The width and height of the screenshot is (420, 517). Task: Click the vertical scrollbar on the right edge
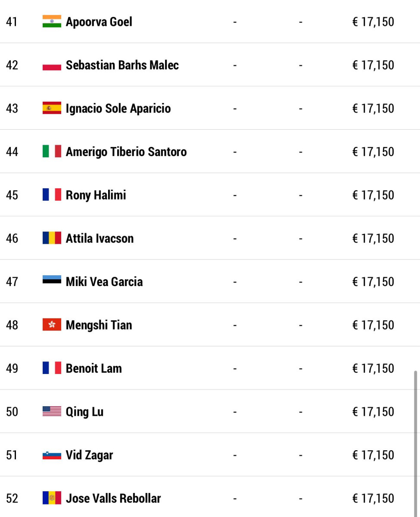(416, 443)
